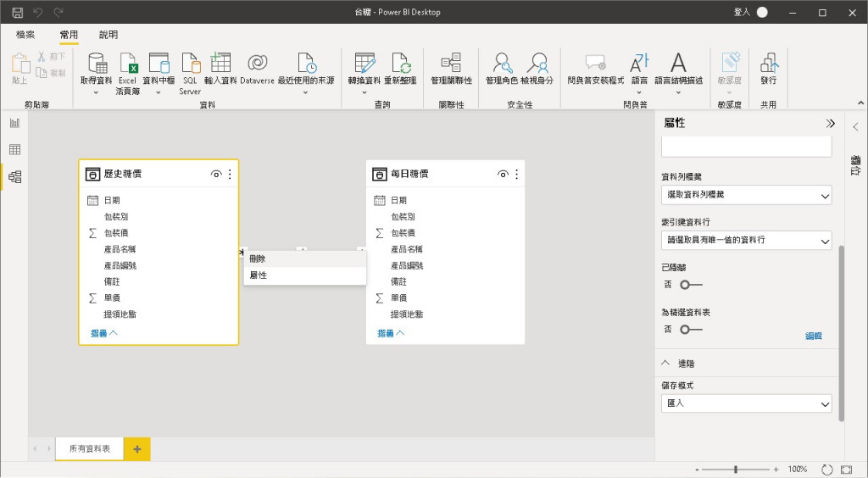The image size is (868, 478).
Task: Choose 刪除 (Delete) in context menu
Action: click(x=305, y=259)
